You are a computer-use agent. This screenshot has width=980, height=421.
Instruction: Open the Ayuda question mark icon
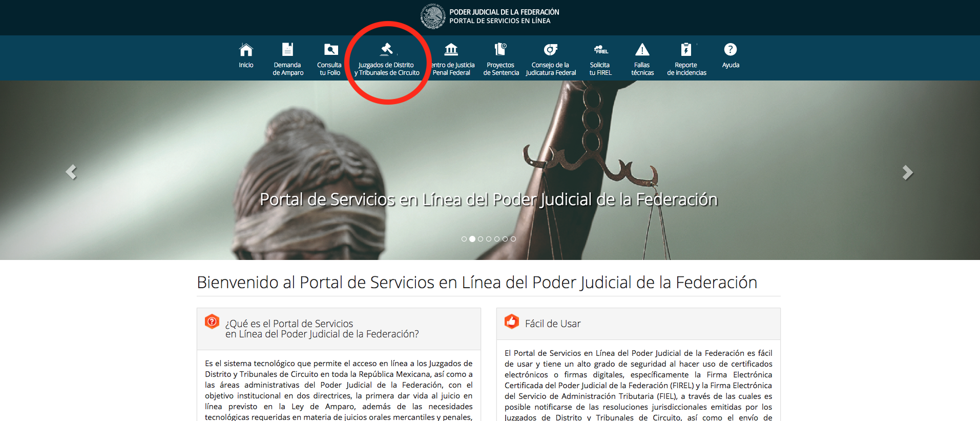coord(731,49)
